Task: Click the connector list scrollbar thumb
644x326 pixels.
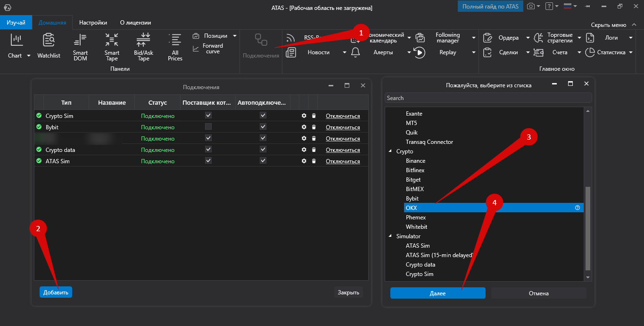Action: point(587,228)
